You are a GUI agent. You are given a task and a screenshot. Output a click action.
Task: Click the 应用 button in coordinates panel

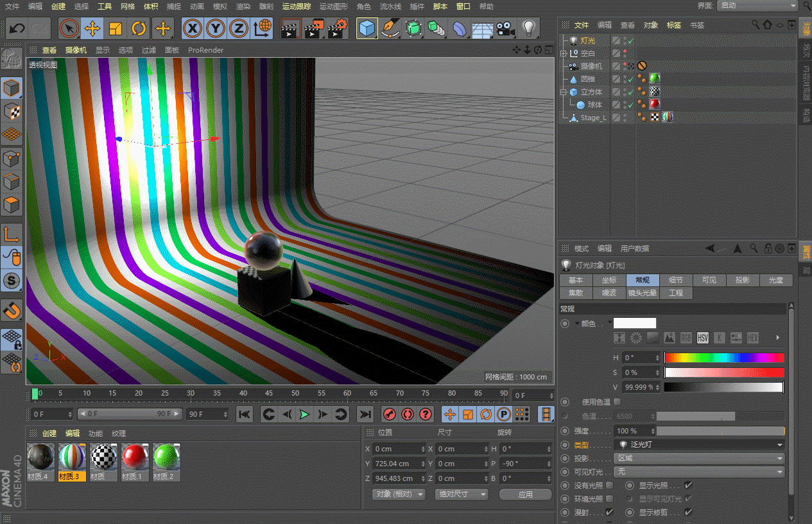525,494
